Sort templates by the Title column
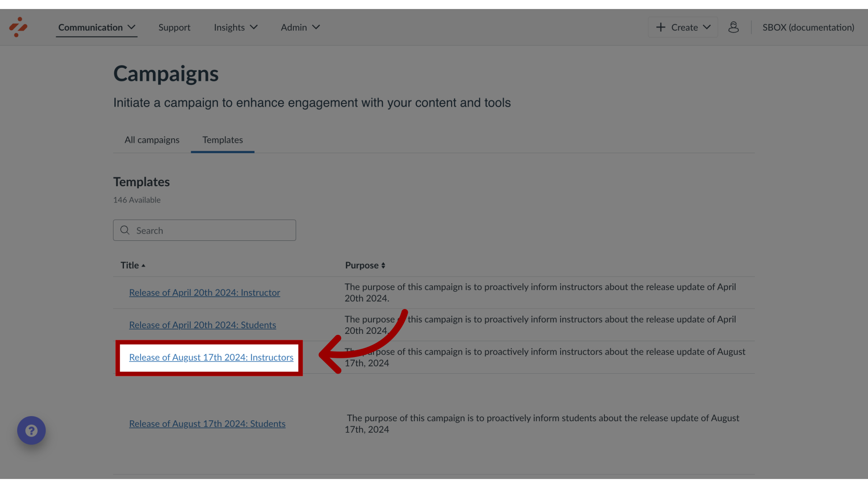Screen dimensions: 868x488 [132, 265]
